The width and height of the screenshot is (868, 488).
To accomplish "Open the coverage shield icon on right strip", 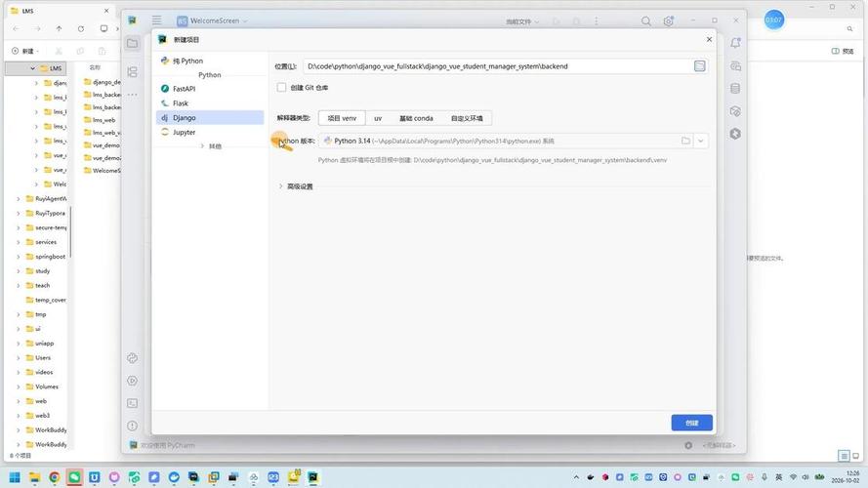I will pos(735,111).
